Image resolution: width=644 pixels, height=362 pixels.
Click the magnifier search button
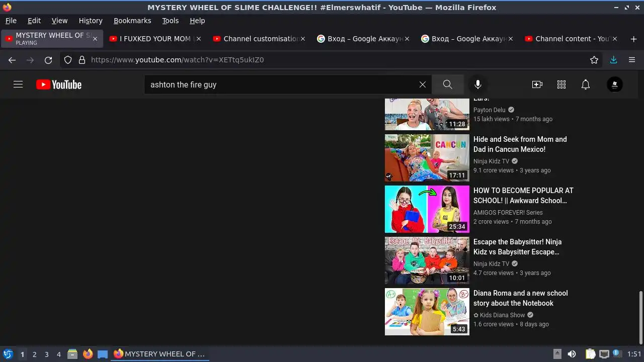point(447,84)
